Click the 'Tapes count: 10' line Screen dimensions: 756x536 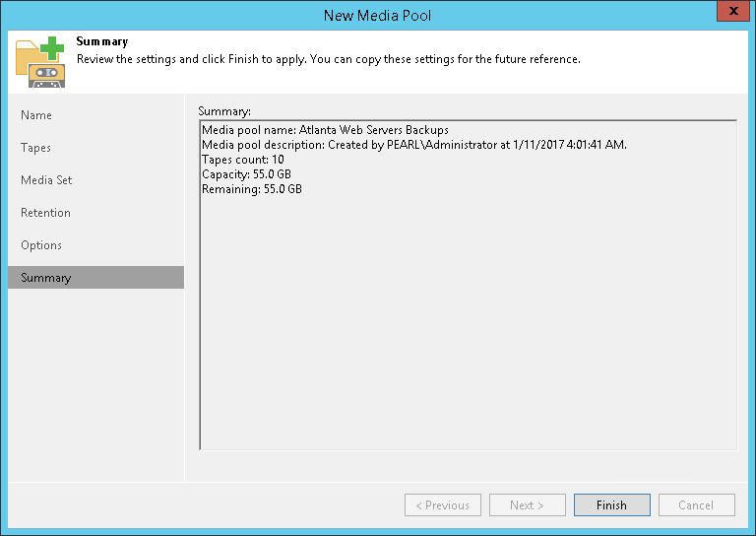coord(242,160)
